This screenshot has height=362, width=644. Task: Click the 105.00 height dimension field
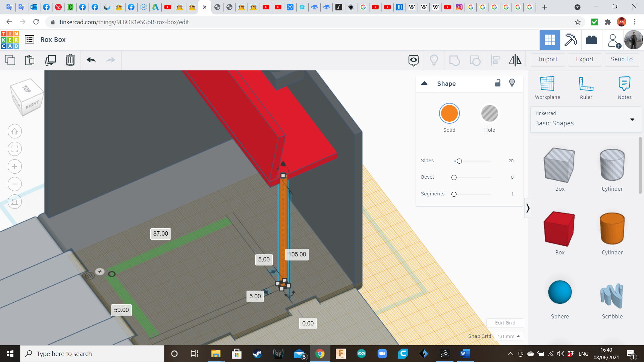click(297, 254)
